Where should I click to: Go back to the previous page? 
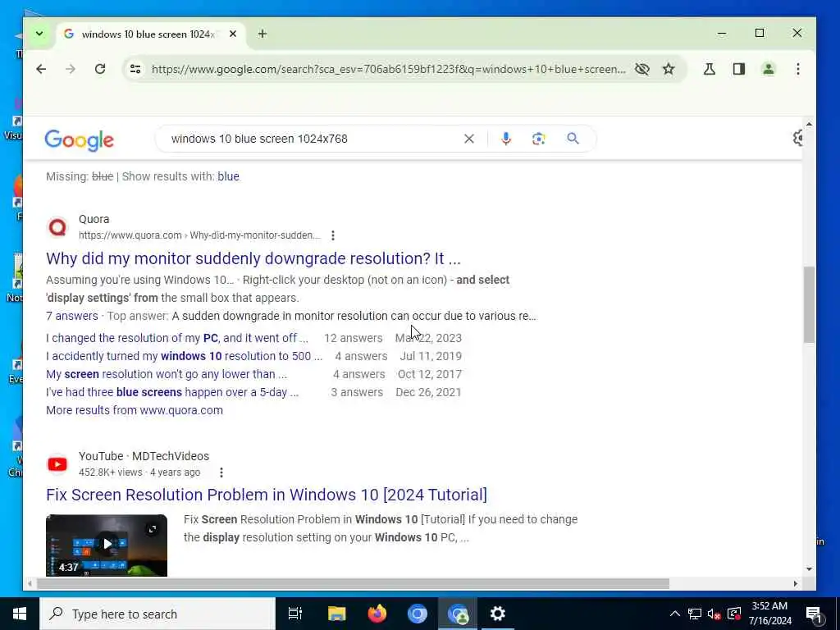pyautogui.click(x=41, y=69)
